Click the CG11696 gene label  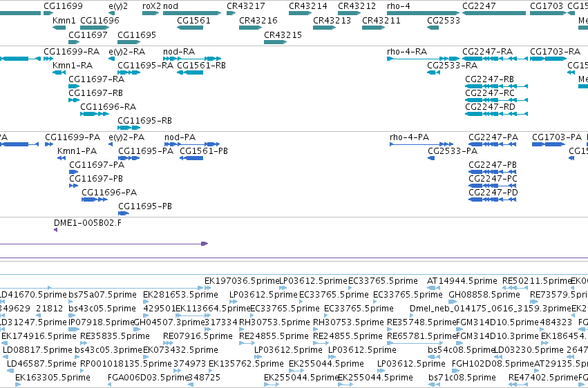click(x=99, y=20)
